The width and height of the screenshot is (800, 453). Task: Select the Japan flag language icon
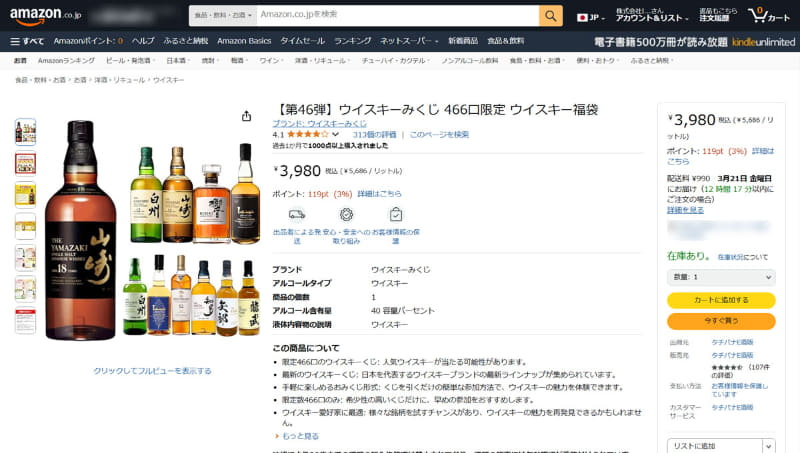tap(582, 17)
